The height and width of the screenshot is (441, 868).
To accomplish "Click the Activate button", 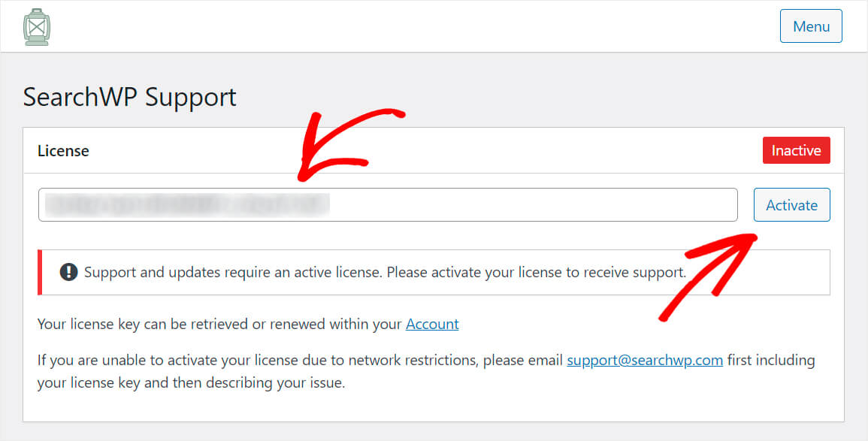I will tap(791, 205).
